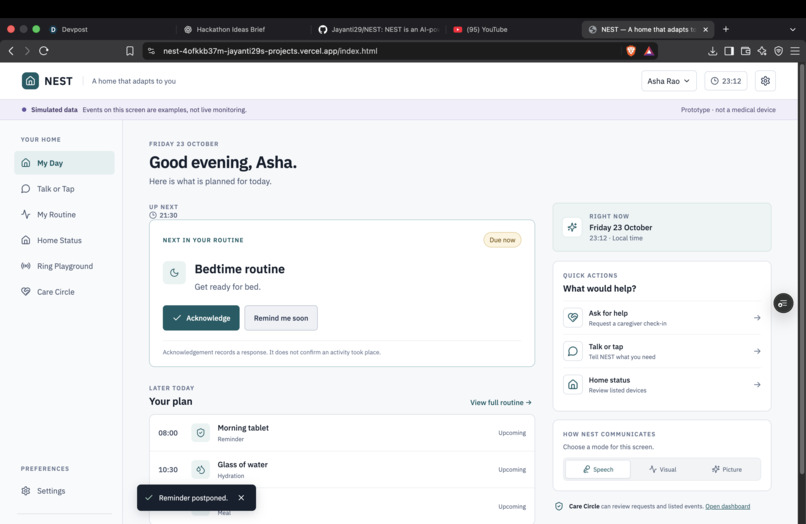Click the NEST home logo icon
This screenshot has height=524, width=806.
pos(30,81)
